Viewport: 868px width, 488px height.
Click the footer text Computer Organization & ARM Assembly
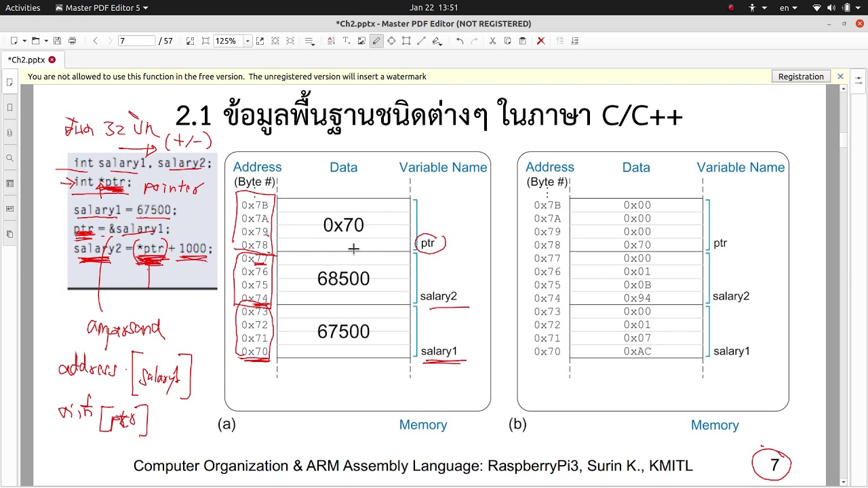(413, 466)
